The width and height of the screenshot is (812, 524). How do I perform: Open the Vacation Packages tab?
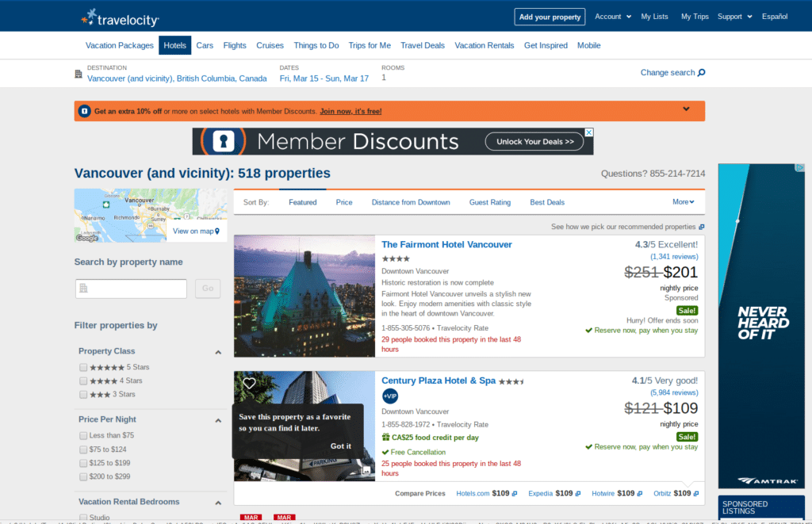point(120,45)
